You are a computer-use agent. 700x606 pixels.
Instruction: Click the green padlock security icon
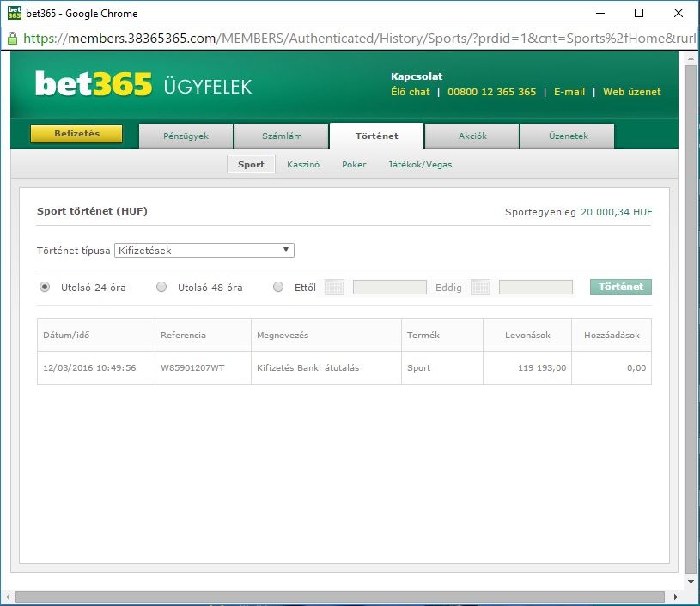coord(13,39)
